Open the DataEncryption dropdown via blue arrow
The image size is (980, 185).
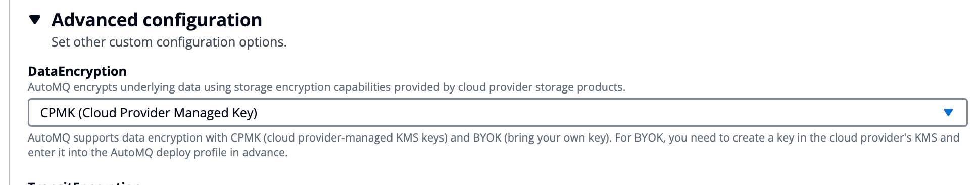(948, 112)
